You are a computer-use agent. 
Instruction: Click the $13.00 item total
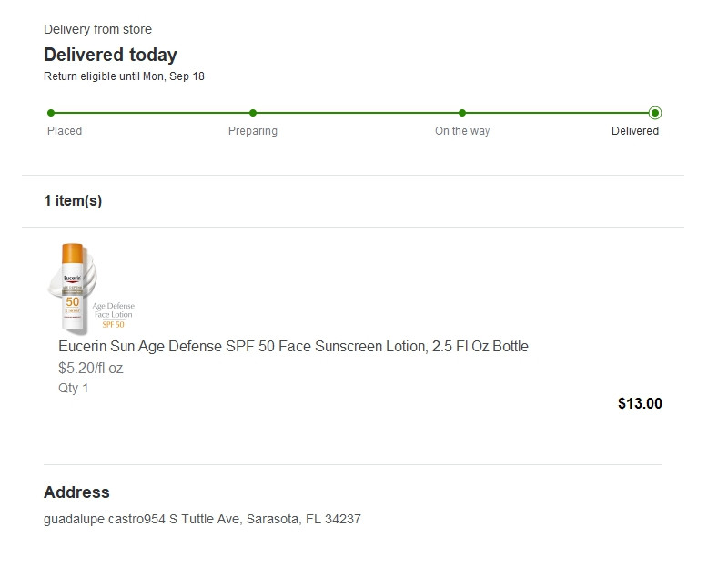point(640,403)
